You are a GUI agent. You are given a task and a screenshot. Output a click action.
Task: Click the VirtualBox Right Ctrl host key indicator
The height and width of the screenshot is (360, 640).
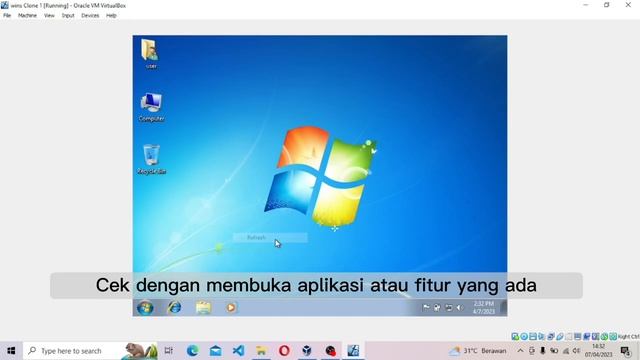click(x=628, y=337)
